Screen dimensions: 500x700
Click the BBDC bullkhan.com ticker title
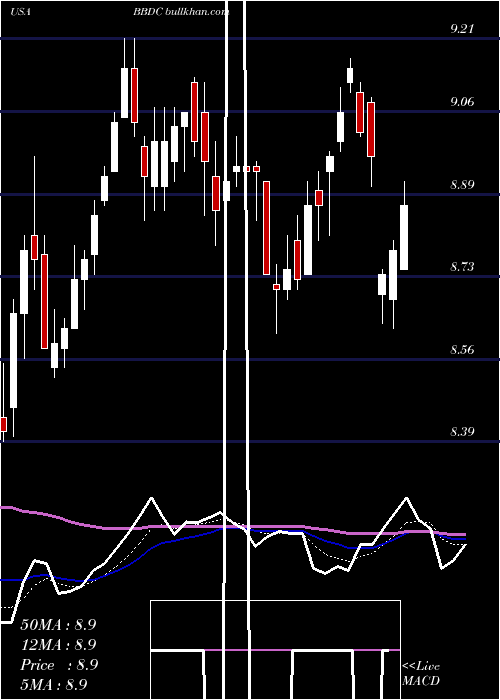coord(181,12)
